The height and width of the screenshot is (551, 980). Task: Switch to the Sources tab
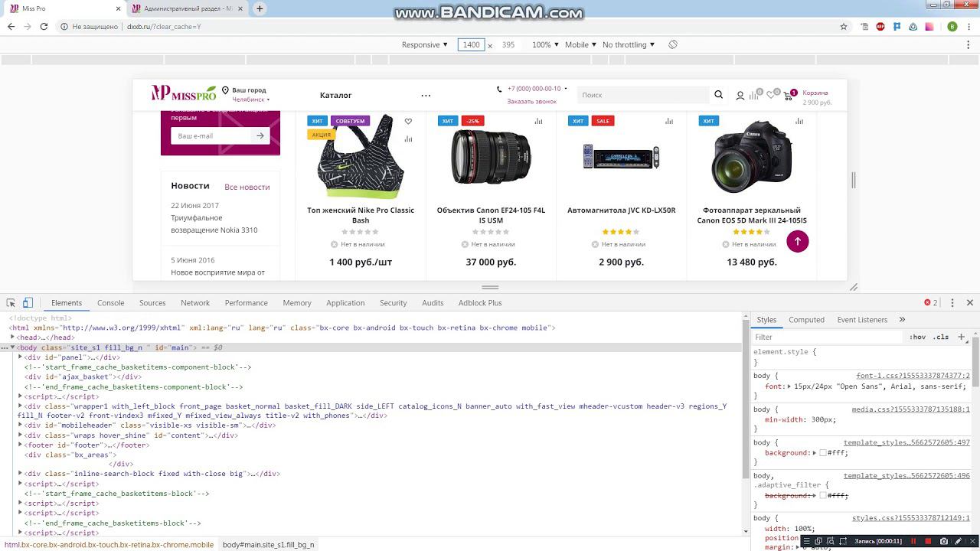(x=152, y=302)
